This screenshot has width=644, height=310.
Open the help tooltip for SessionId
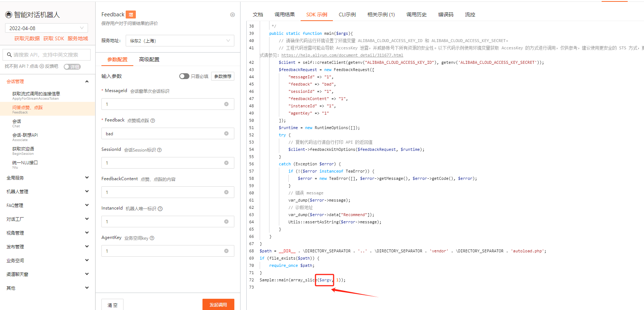click(x=159, y=150)
